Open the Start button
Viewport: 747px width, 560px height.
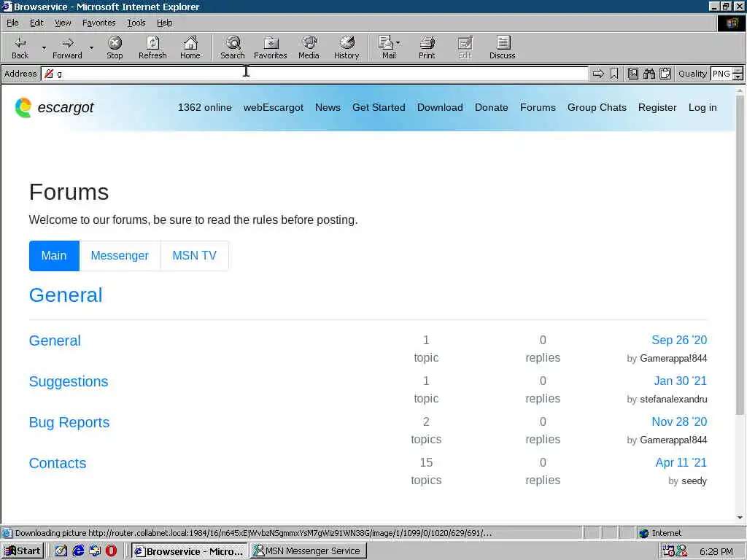(x=23, y=551)
